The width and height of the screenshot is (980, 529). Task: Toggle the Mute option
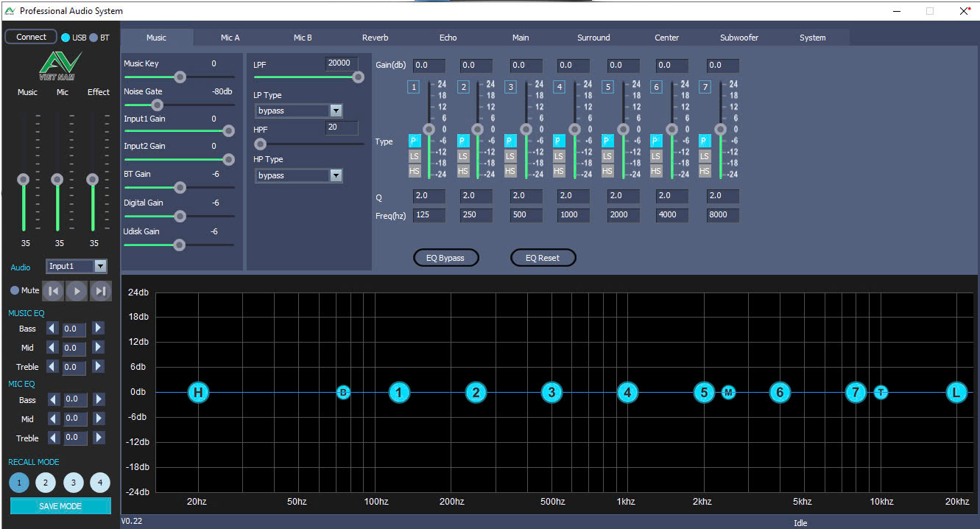click(15, 290)
